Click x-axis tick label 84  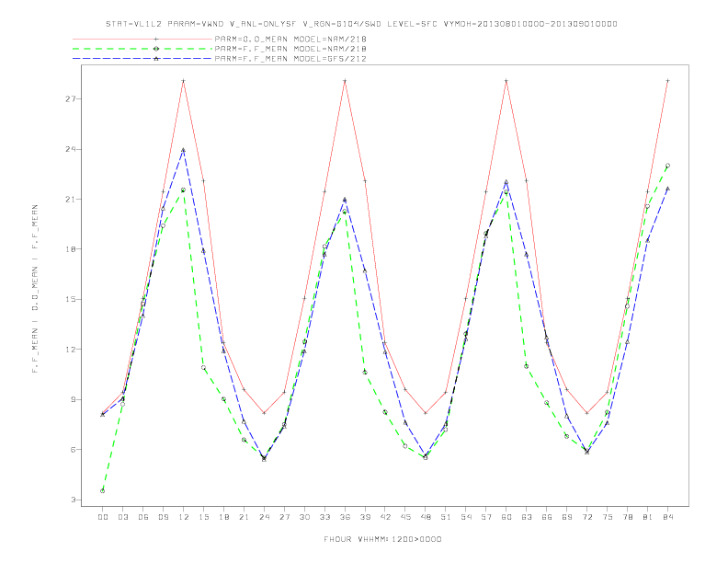pyautogui.click(x=667, y=517)
